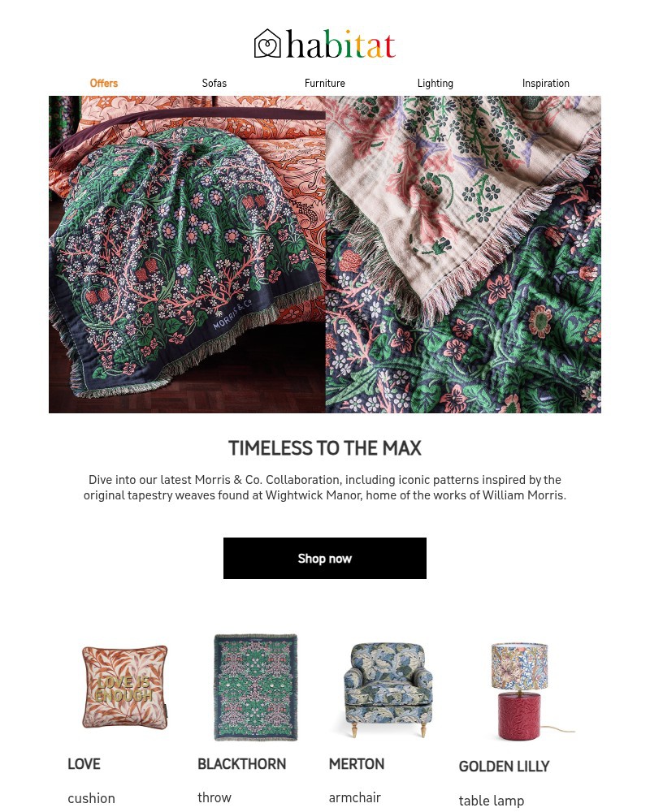The width and height of the screenshot is (650, 812).
Task: Click the Timeless to the Max heading
Action: [325, 448]
